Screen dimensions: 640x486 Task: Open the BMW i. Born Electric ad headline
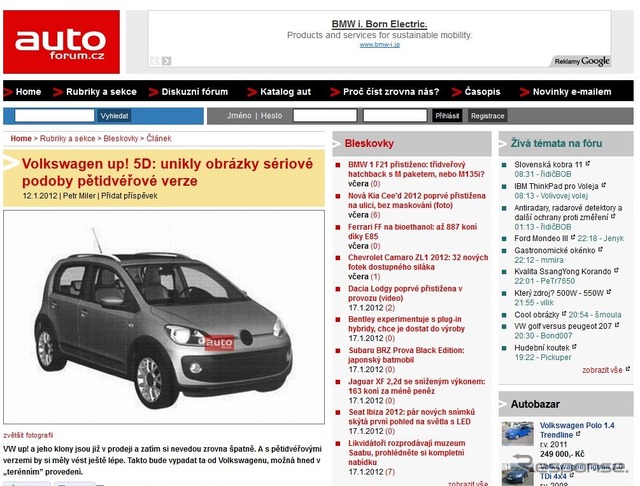[x=379, y=24]
